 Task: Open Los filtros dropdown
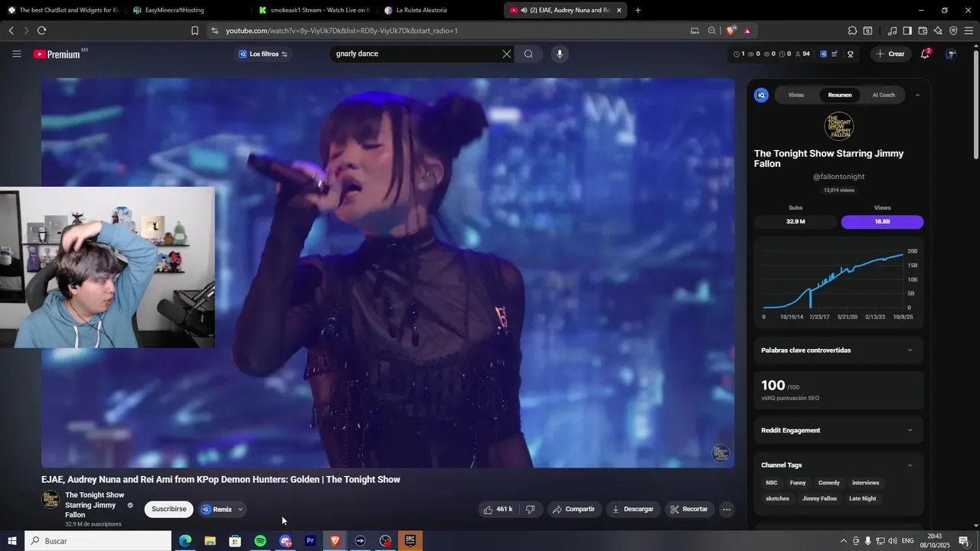click(263, 54)
